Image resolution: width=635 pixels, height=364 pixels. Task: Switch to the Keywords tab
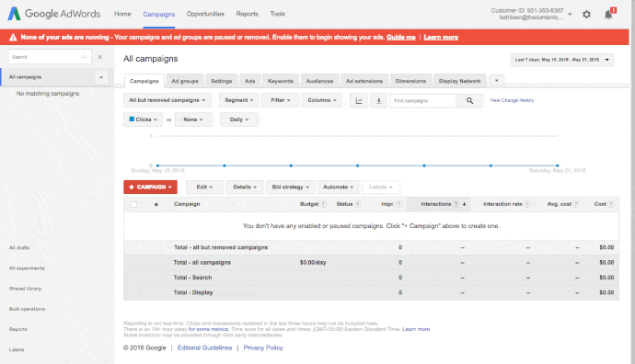(281, 81)
